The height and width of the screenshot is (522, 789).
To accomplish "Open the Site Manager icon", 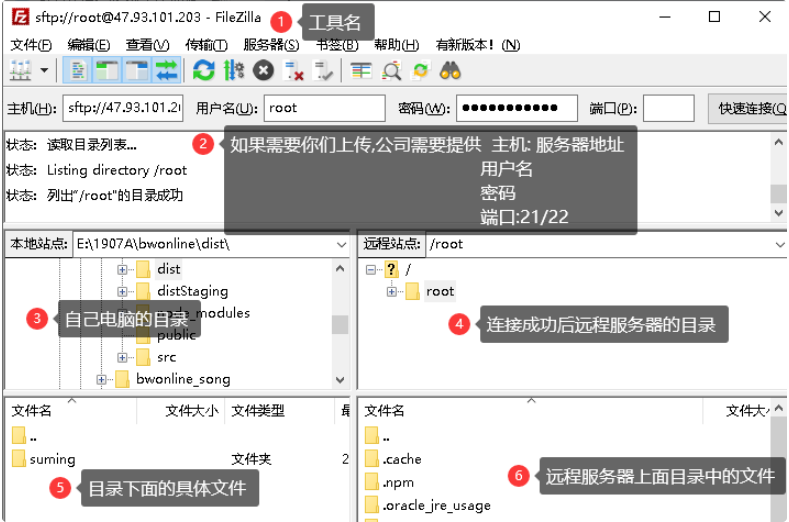I will [21, 71].
